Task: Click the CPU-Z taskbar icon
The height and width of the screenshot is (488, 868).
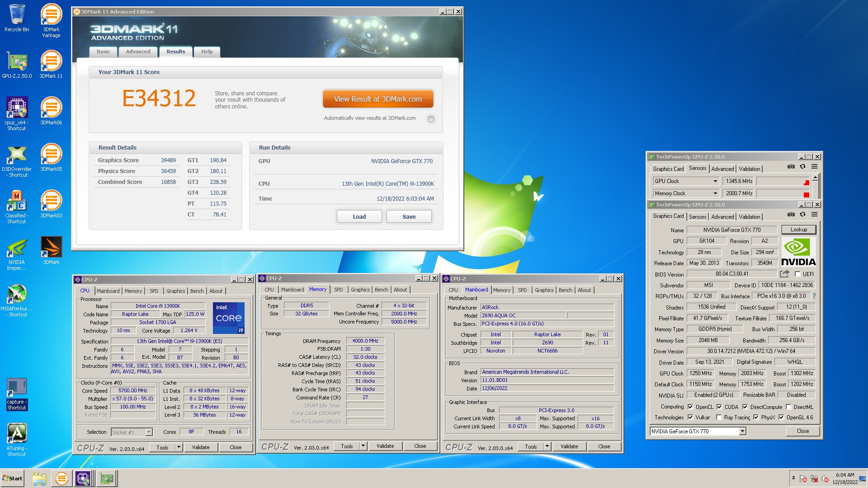Action: 83,479
